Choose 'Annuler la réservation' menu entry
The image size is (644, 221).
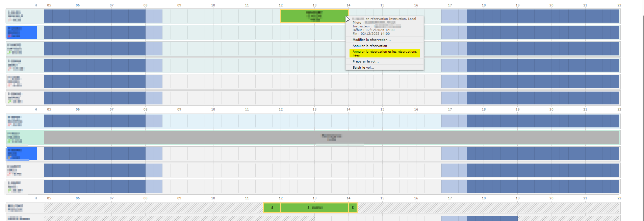[370, 46]
